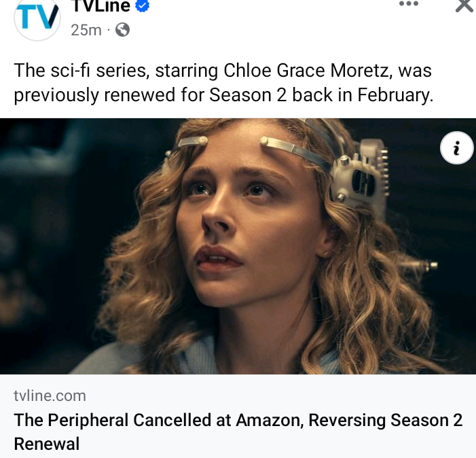Open the TVLine page name link
Viewport: 476px width, 458px height.
(x=100, y=6)
